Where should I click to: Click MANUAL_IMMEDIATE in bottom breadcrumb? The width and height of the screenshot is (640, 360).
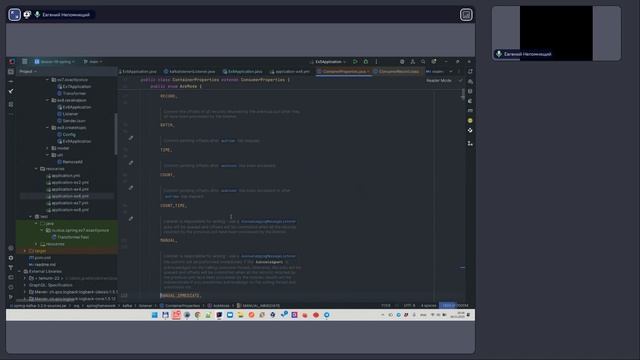[259, 305]
